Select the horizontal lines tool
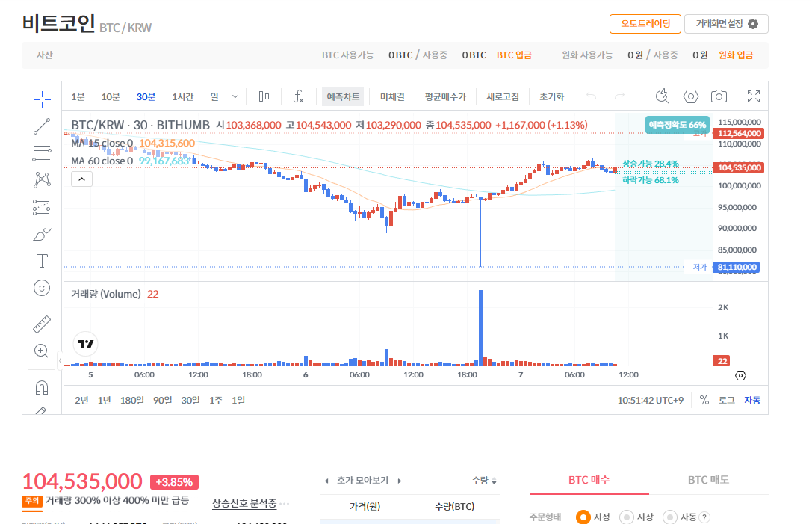Screen dimensions: 812x524 pyautogui.click(x=42, y=153)
